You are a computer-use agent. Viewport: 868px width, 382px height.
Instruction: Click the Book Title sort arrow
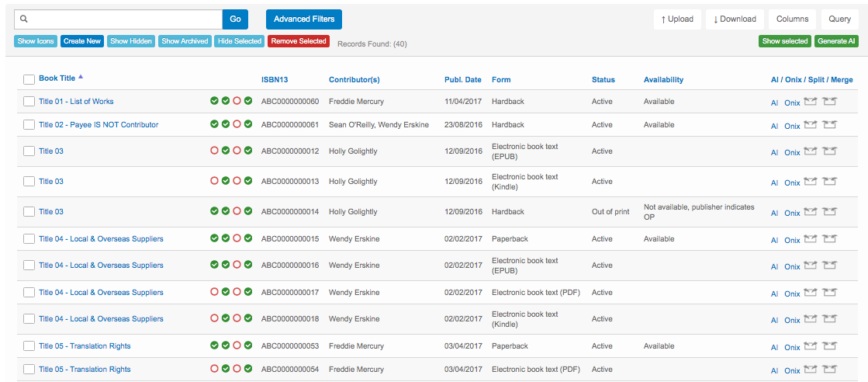tap(81, 77)
